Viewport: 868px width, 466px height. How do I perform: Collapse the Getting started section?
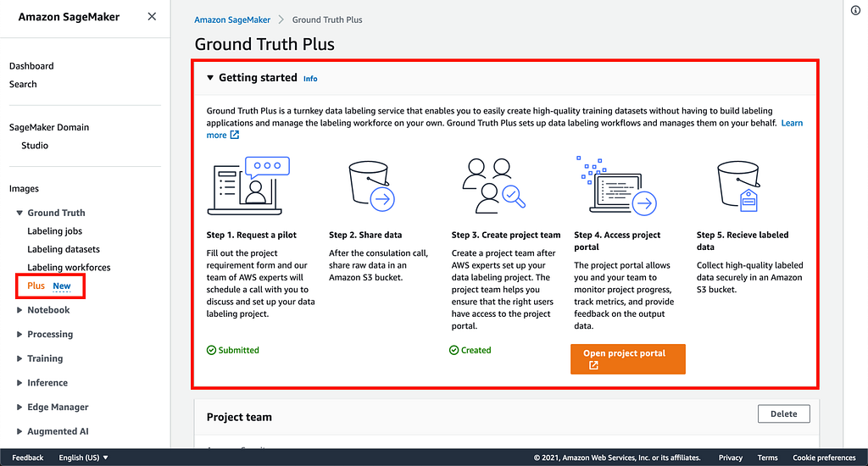coord(210,78)
